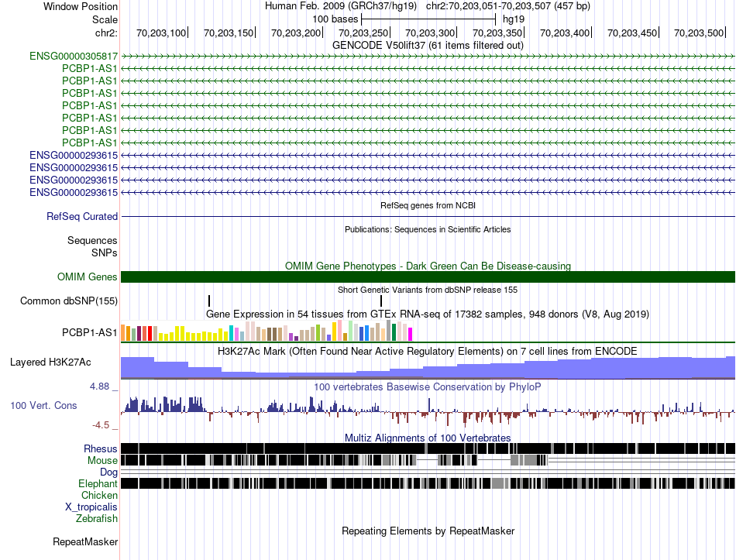
Task: Select the Elephant alignment block row
Action: tap(428, 483)
